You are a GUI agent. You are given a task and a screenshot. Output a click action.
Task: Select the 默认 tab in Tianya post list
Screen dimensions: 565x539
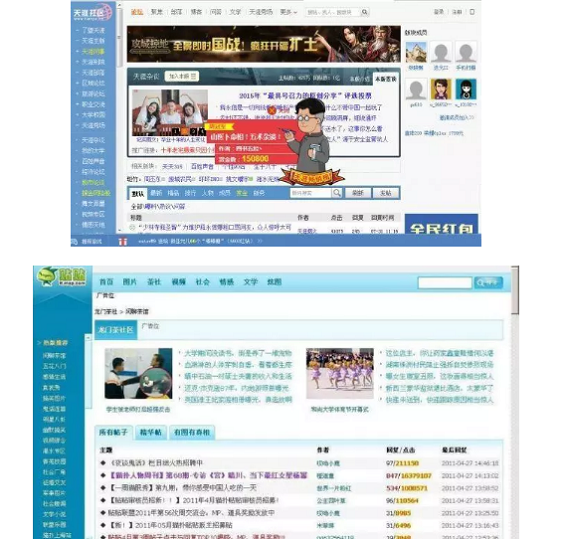coord(138,194)
